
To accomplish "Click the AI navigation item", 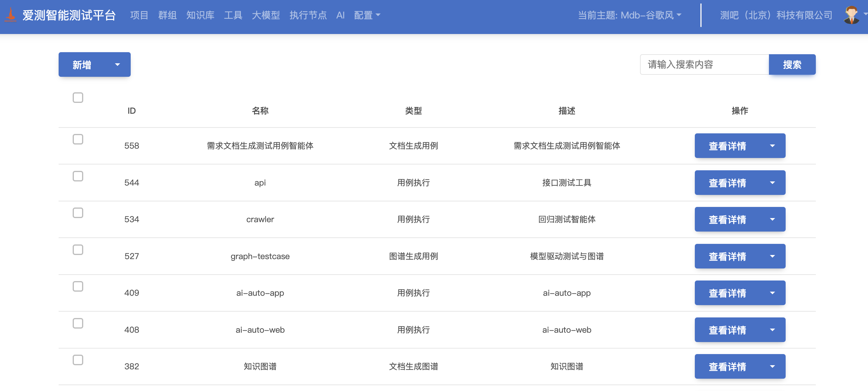I will coord(340,15).
